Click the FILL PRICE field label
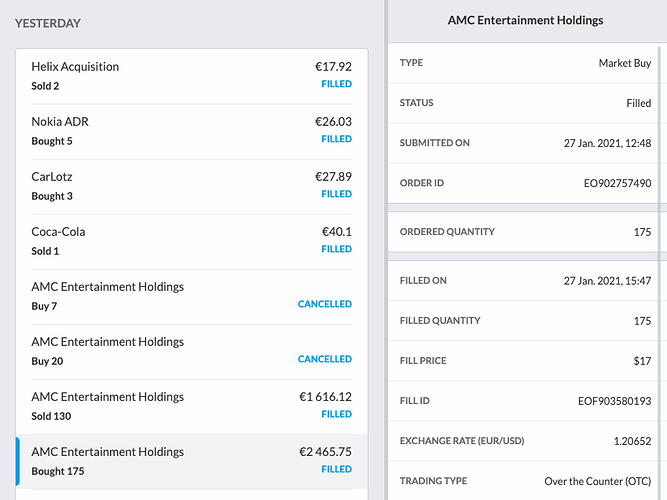This screenshot has width=667, height=500. (423, 361)
